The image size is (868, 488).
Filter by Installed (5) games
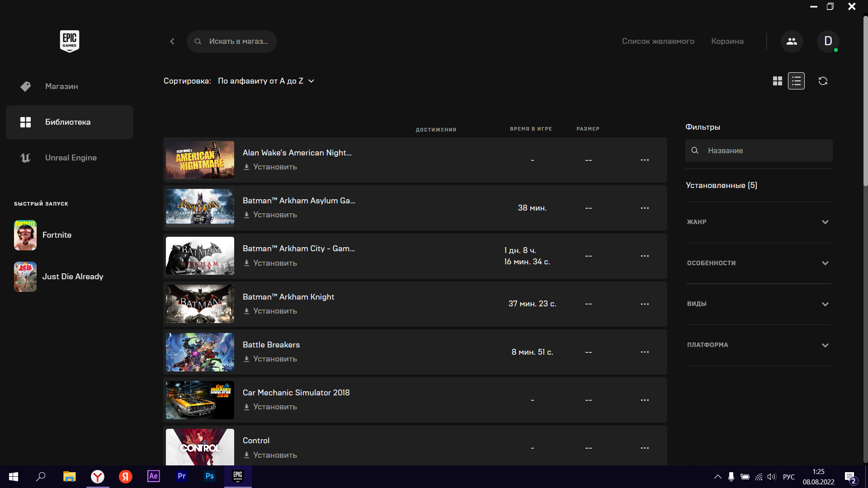tap(721, 185)
